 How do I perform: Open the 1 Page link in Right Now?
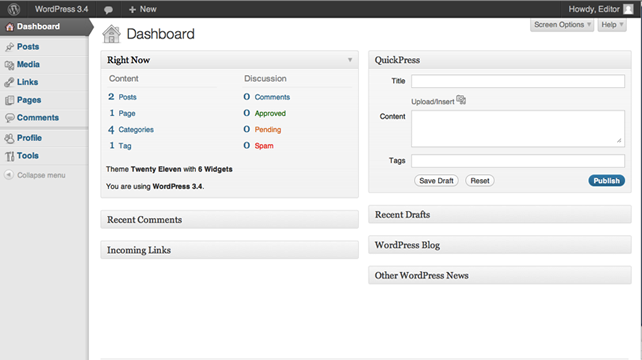tap(122, 113)
